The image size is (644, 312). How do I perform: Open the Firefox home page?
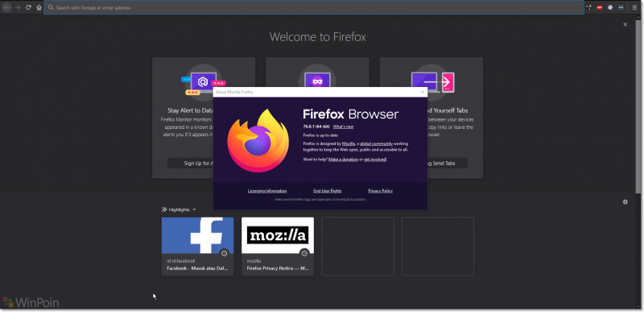coord(39,7)
